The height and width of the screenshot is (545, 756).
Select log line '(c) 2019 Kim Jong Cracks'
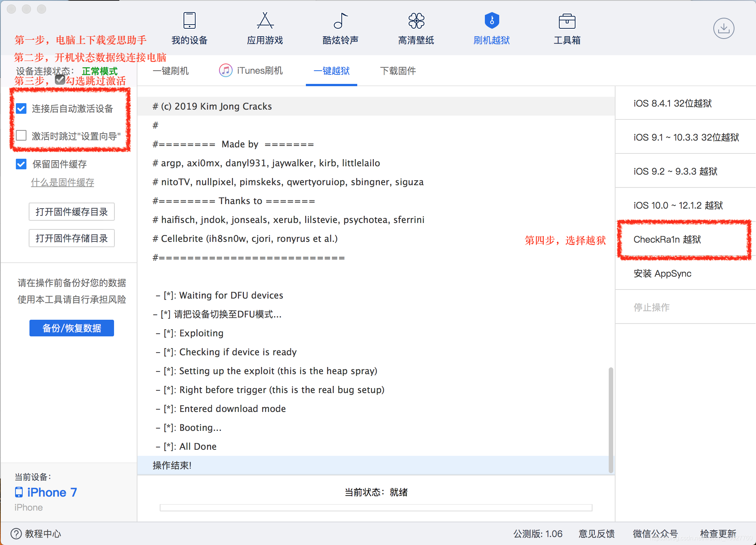click(x=376, y=106)
